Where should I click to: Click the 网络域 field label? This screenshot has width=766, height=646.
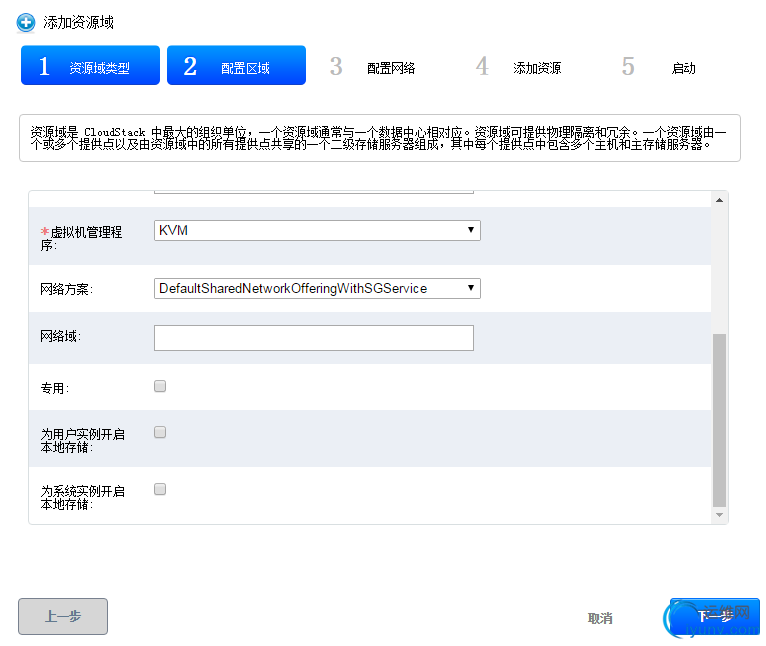click(61, 336)
